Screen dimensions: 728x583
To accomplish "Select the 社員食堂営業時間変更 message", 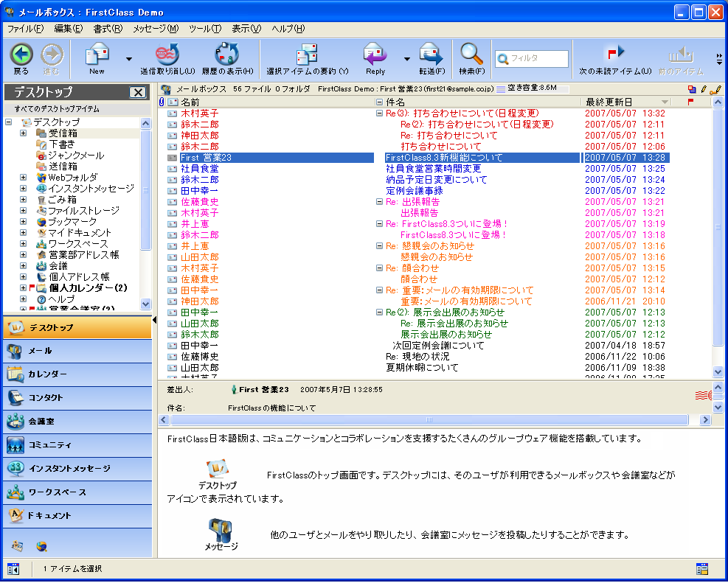I will click(x=433, y=168).
